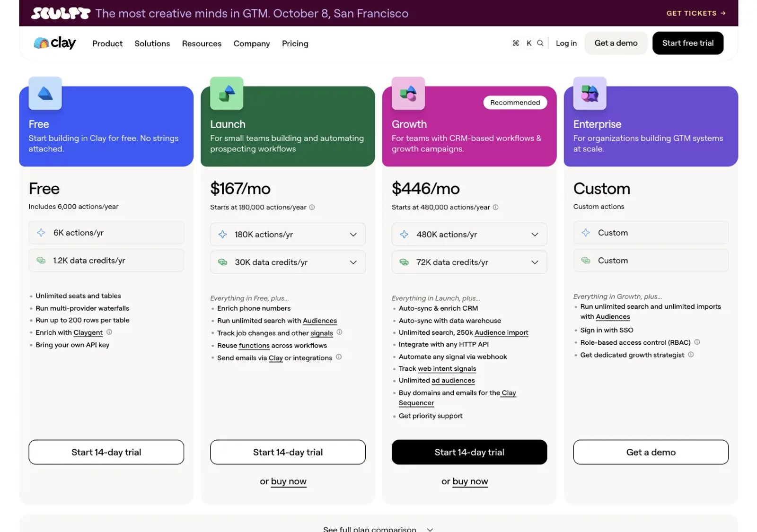The image size is (757, 532).
Task: Click info icon beside growth strategist
Action: point(691,354)
